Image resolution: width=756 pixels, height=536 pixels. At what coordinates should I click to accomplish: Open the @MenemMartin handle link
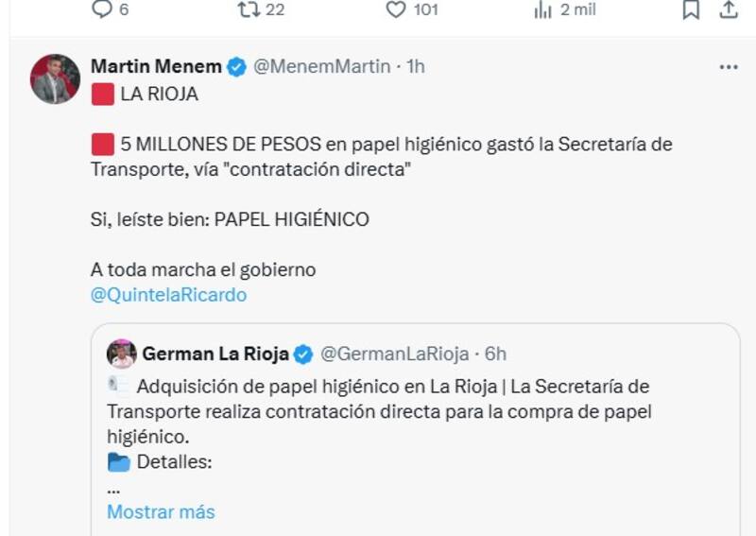point(321,66)
